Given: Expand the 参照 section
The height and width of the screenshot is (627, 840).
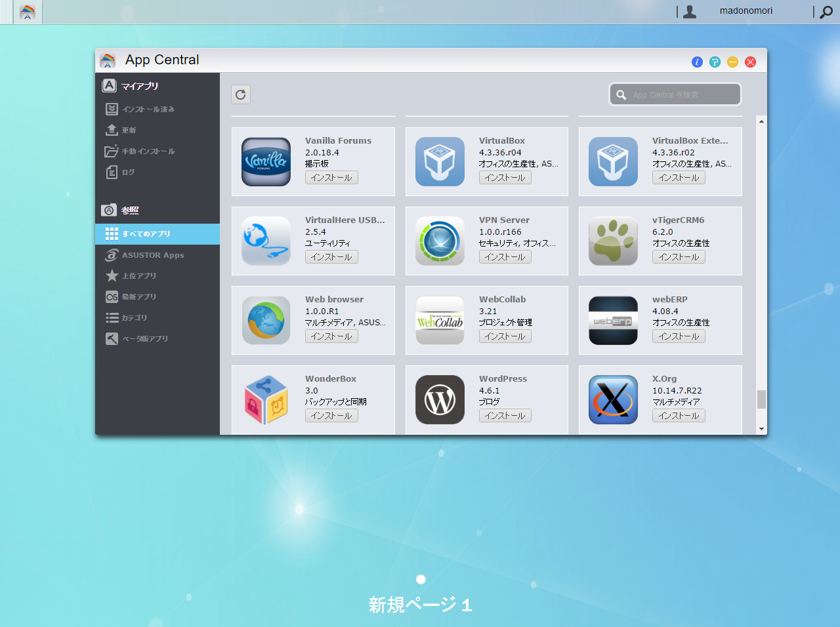Looking at the screenshot, I should tap(129, 210).
